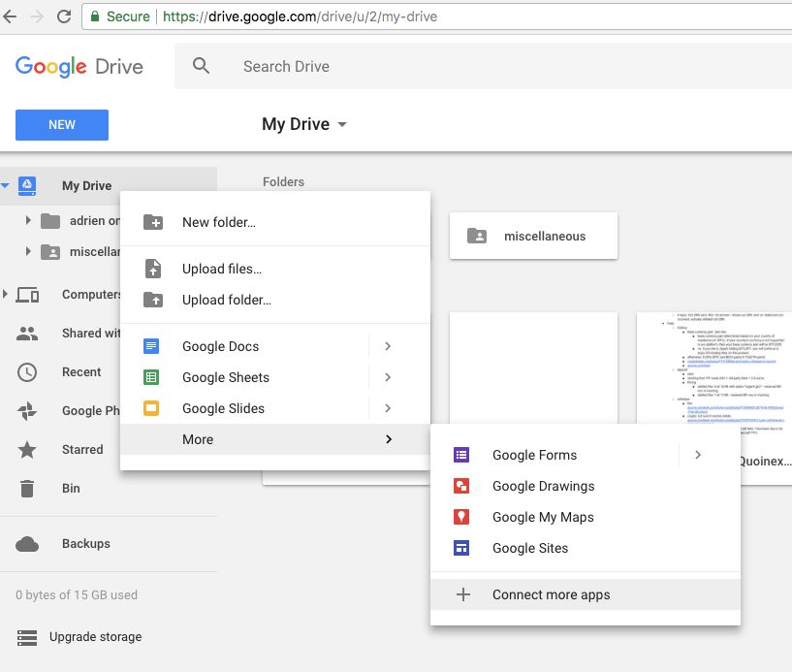Click the Shared with me people icon
This screenshot has width=792, height=672.
(27, 334)
